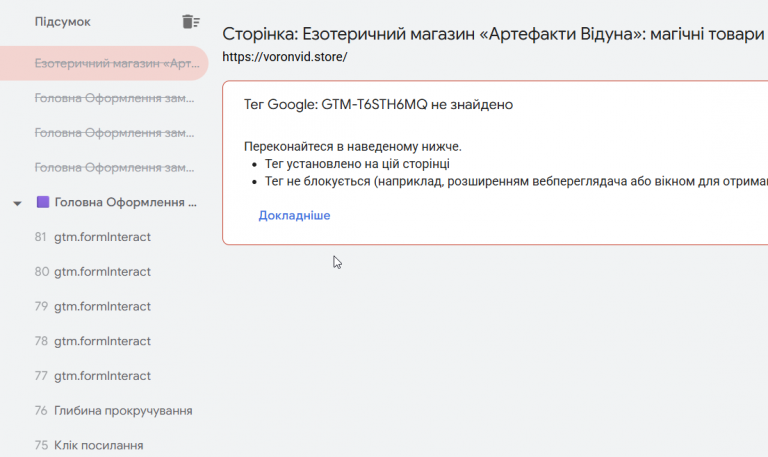
Task: Select event 77 gtm.formInteract
Action: click(93, 376)
